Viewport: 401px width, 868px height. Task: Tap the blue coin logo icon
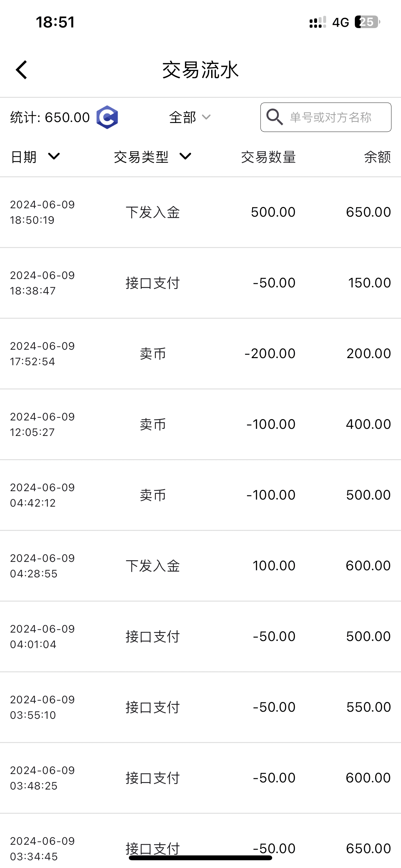coord(107,117)
